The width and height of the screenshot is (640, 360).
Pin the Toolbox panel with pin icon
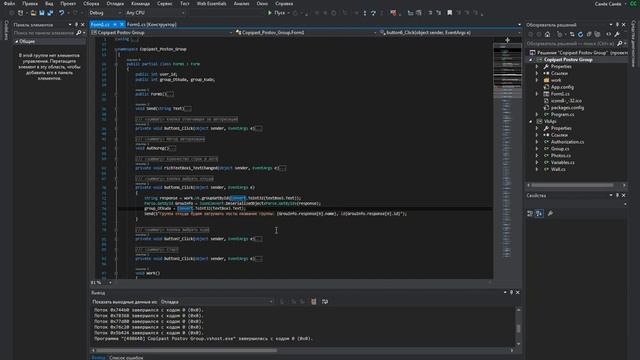click(x=76, y=25)
